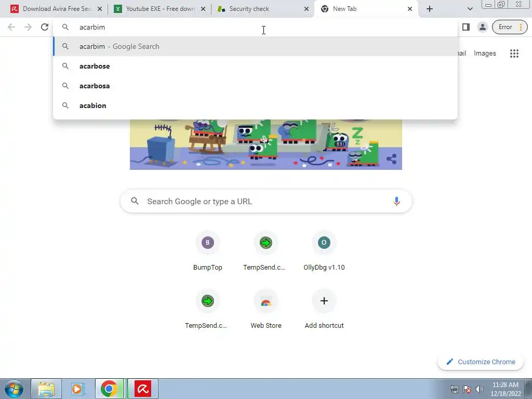The height and width of the screenshot is (399, 532).
Task: Choose the acarbose suggestion
Action: tap(255, 66)
